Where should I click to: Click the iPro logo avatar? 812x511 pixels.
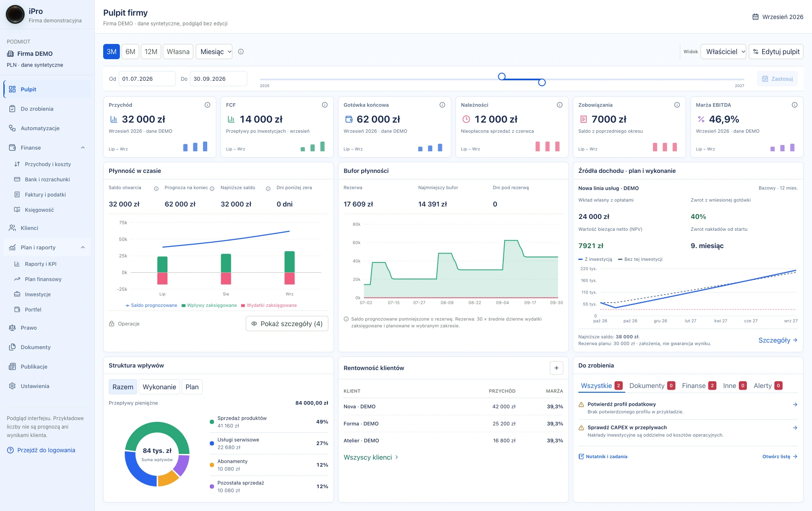(15, 15)
